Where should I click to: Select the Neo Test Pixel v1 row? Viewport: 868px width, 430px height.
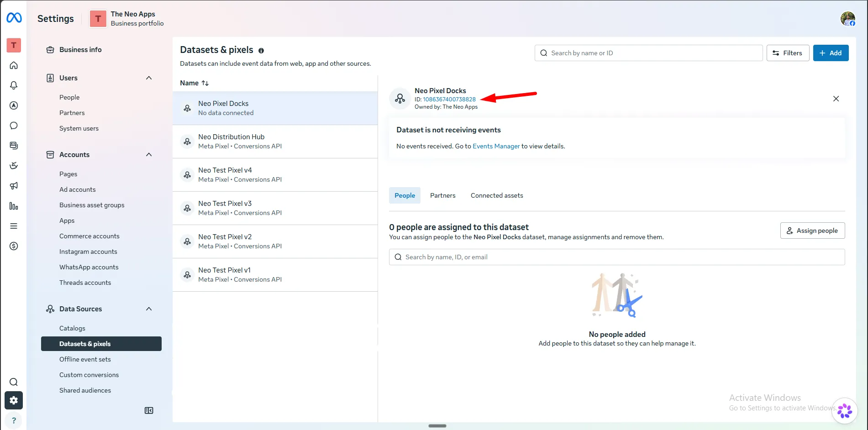(x=275, y=275)
